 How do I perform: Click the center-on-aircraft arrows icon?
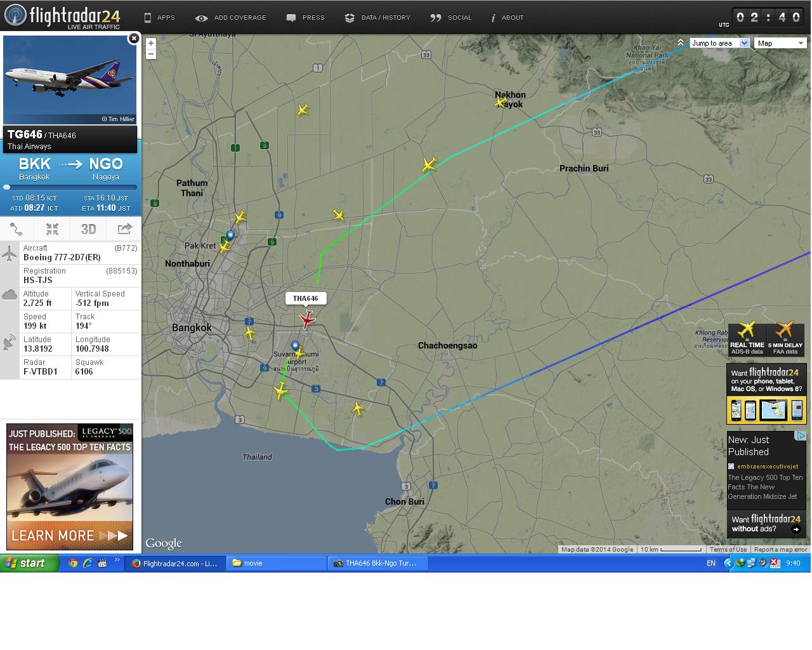(x=52, y=229)
